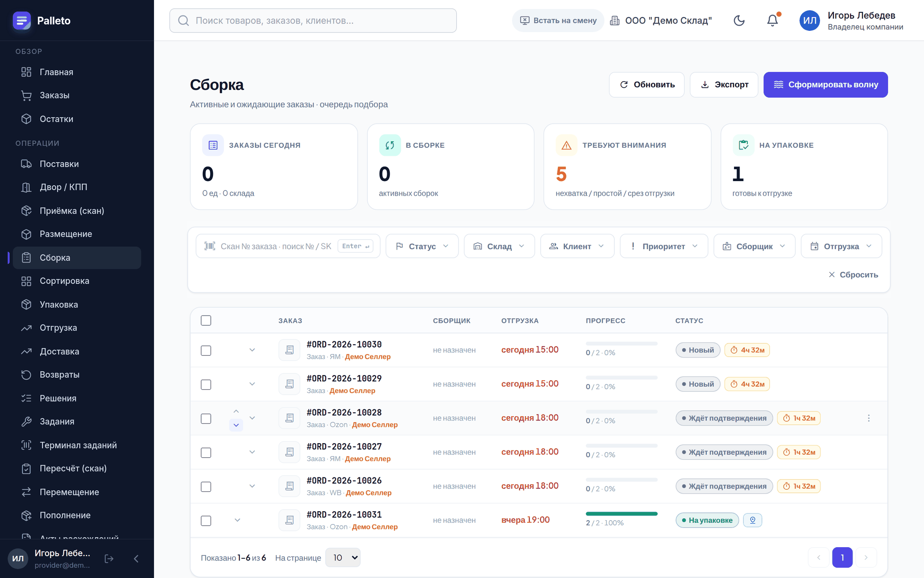Check the box for order #ORD-2026-10029
This screenshot has width=924, height=578.
(x=206, y=384)
